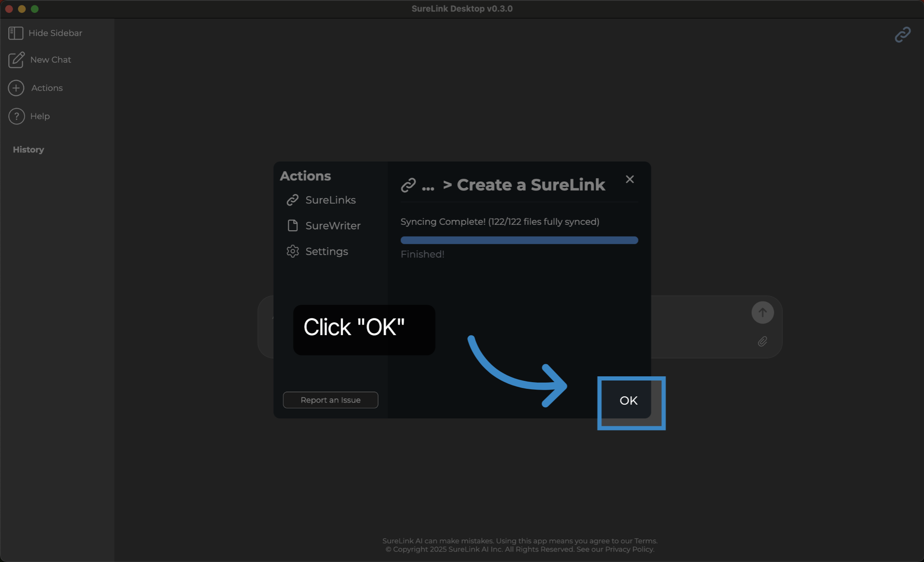Click the Syncing Complete status text

coord(500,221)
